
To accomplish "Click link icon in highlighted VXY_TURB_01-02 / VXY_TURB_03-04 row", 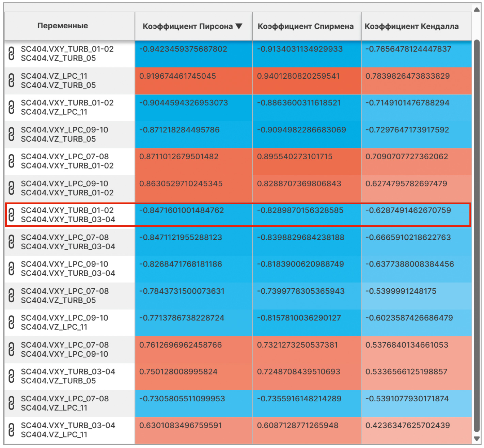I will click(11, 215).
